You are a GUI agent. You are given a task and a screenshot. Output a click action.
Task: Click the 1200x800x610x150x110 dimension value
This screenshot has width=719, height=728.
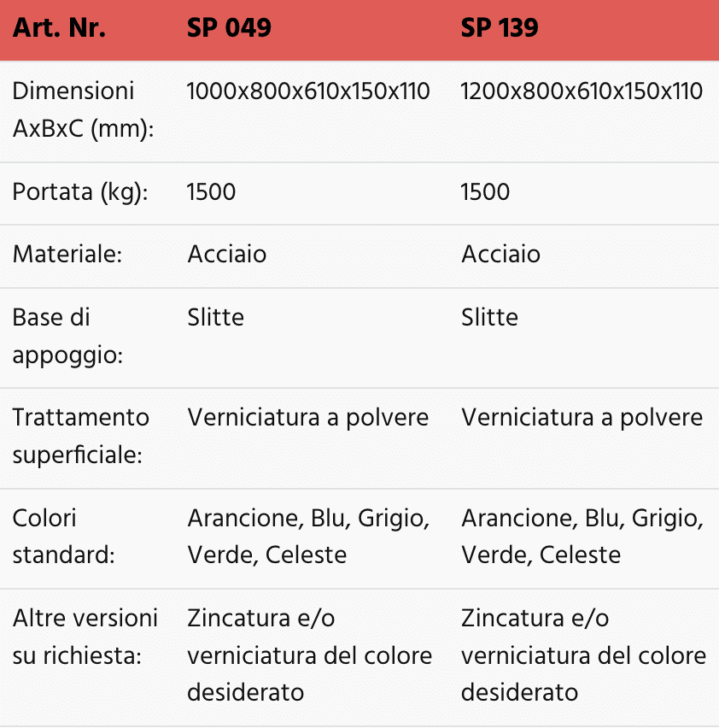[x=582, y=91]
